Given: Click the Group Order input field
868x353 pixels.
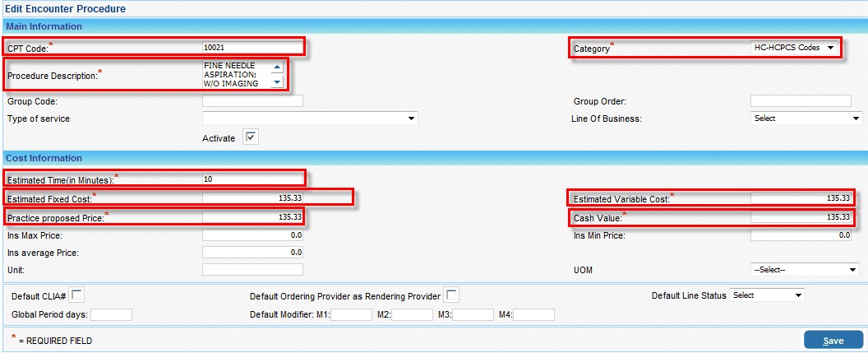Looking at the screenshot, I should click(x=800, y=101).
